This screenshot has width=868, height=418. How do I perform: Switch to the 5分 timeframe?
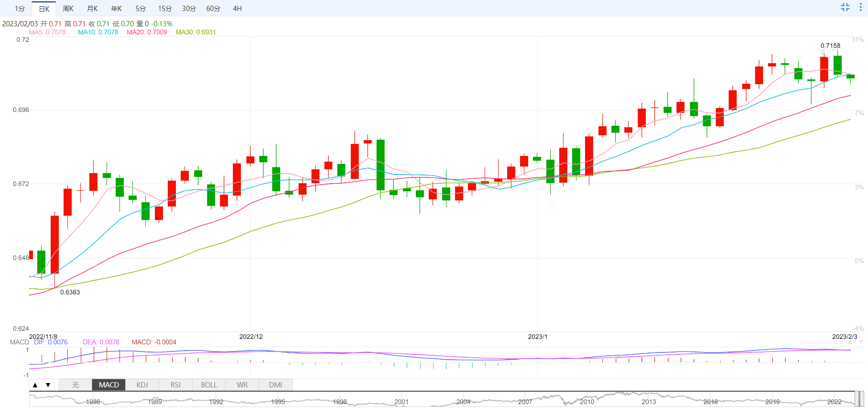(x=141, y=9)
